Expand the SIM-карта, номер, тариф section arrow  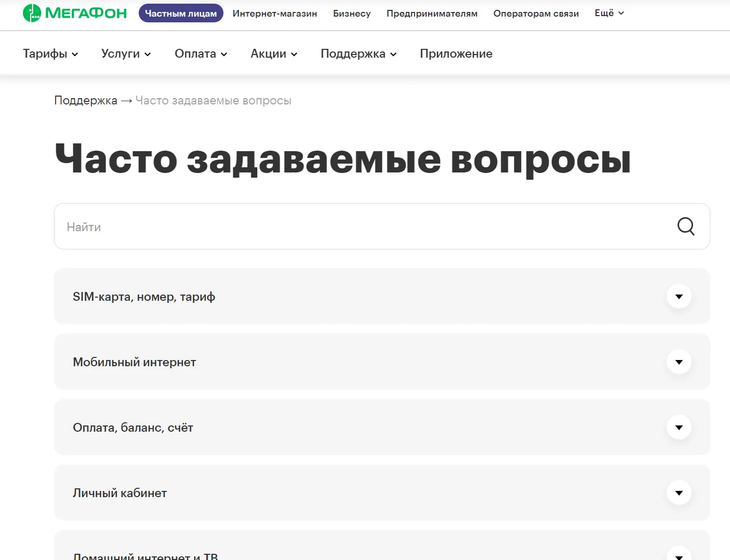[679, 297]
